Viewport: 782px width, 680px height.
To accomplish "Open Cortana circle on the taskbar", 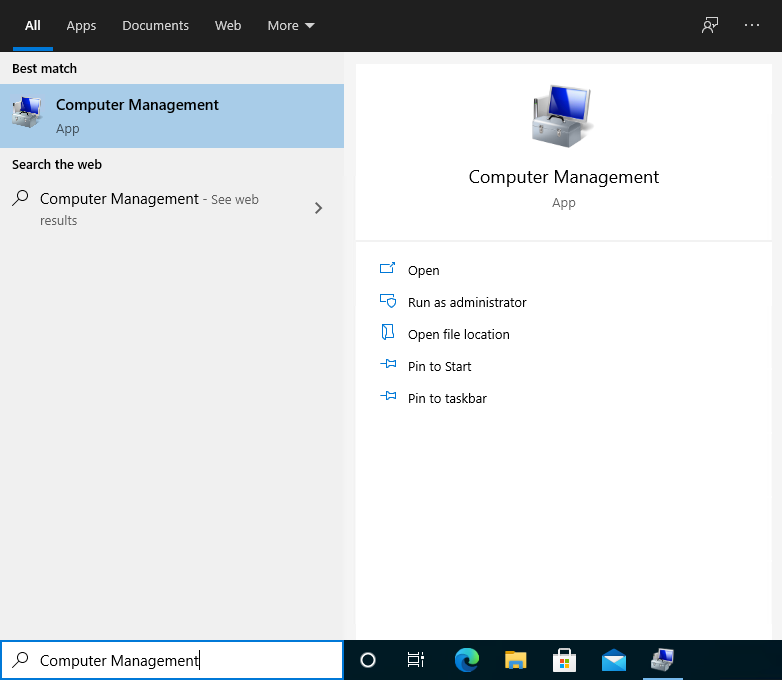I will click(368, 660).
